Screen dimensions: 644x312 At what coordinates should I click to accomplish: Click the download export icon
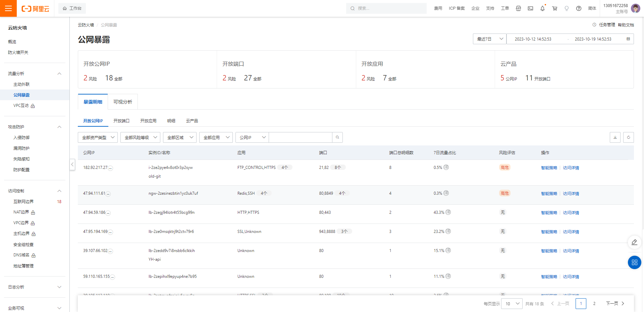pos(615,137)
